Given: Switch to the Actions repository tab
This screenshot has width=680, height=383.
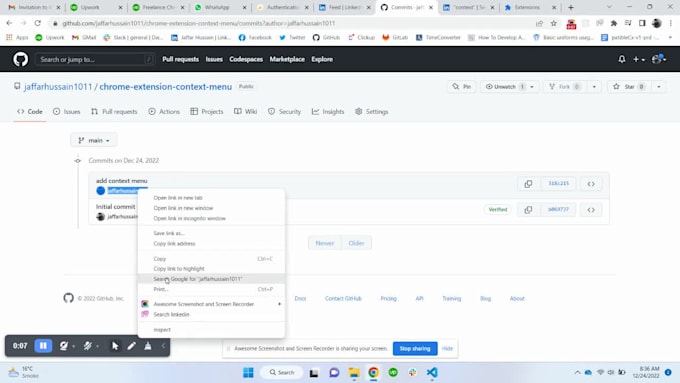Looking at the screenshot, I should click(164, 111).
